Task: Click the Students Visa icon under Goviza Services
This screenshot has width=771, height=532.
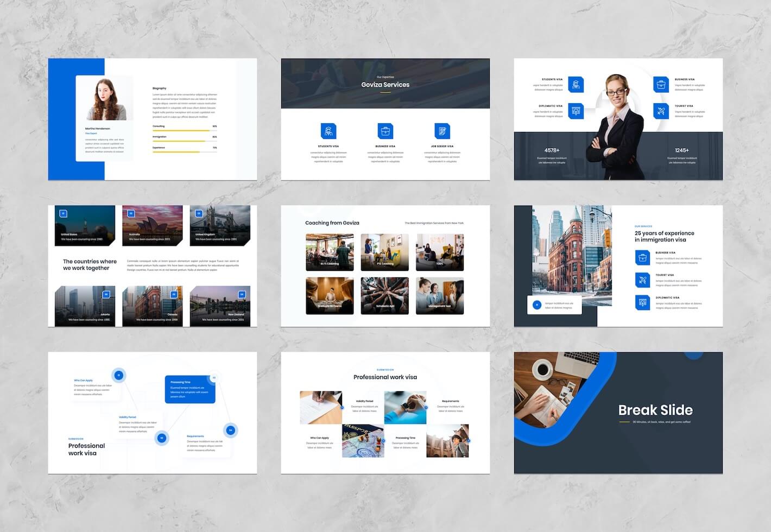Action: point(328,131)
